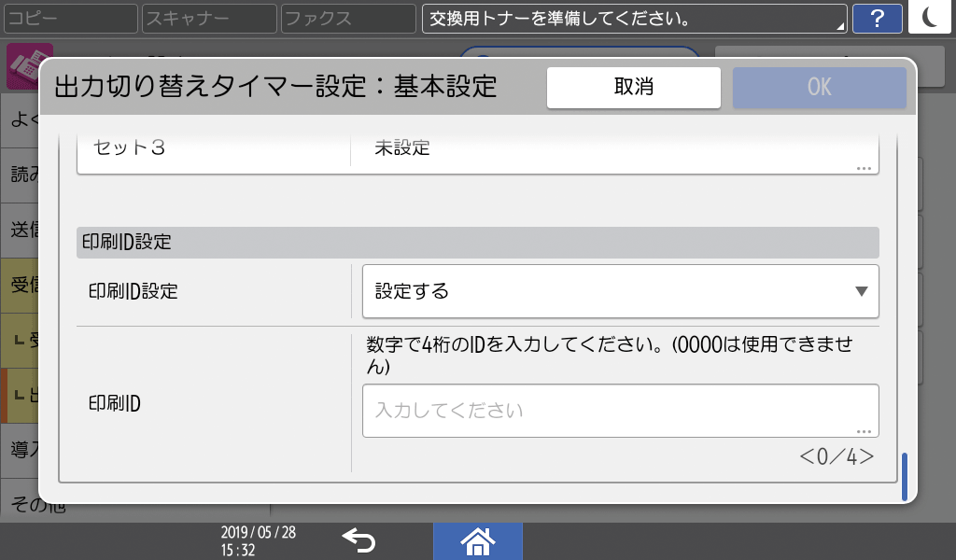Image resolution: width=956 pixels, height=560 pixels.
Task: Select 設定する from the print ID setting combo
Action: point(620,291)
